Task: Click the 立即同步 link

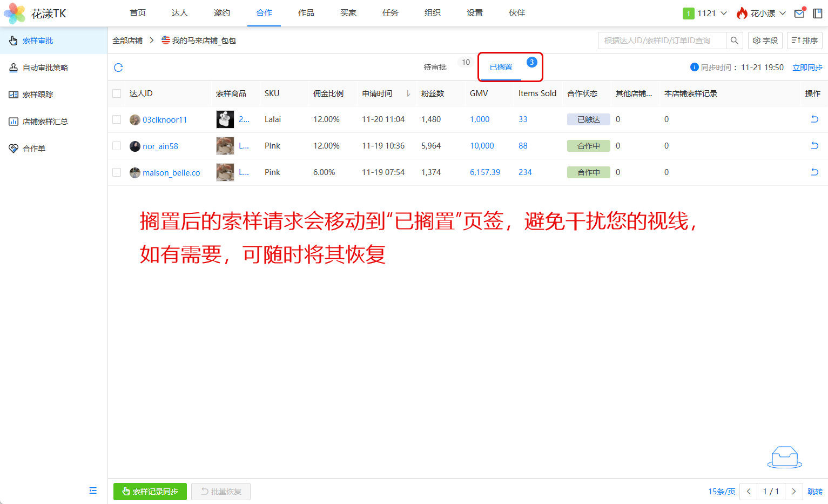Action: tap(807, 68)
